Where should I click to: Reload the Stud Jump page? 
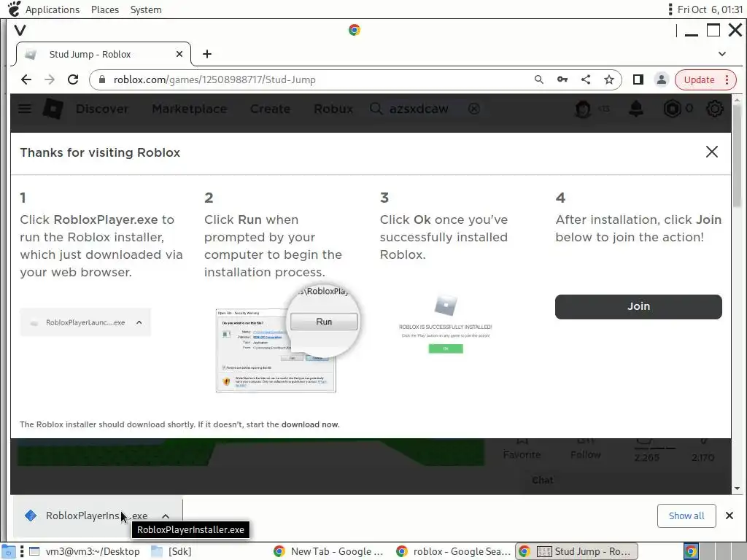[x=73, y=79]
